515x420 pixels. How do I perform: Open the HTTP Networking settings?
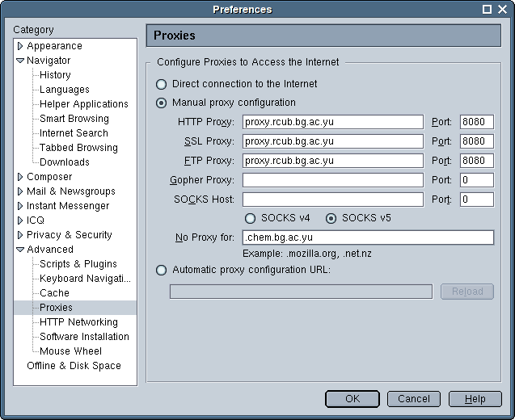[78, 322]
